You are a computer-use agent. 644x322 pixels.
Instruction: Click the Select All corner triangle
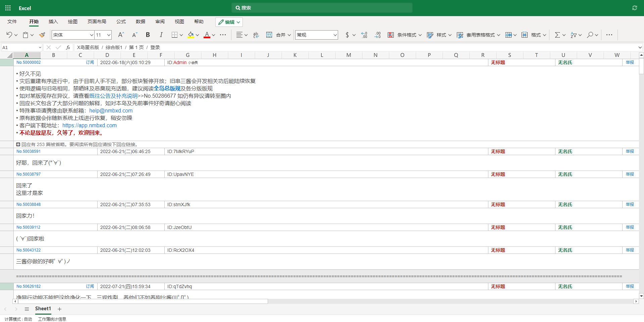click(10, 55)
